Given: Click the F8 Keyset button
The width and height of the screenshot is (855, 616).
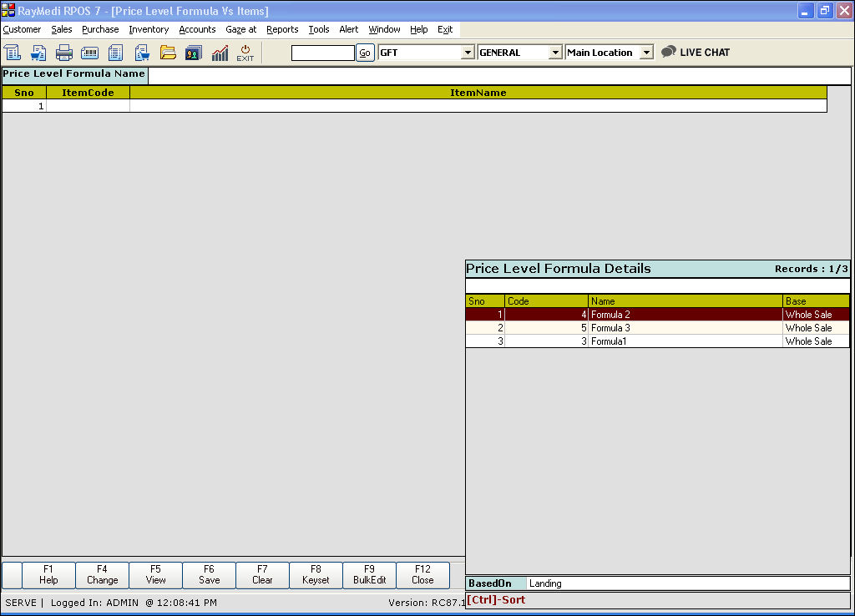Looking at the screenshot, I should pos(316,575).
